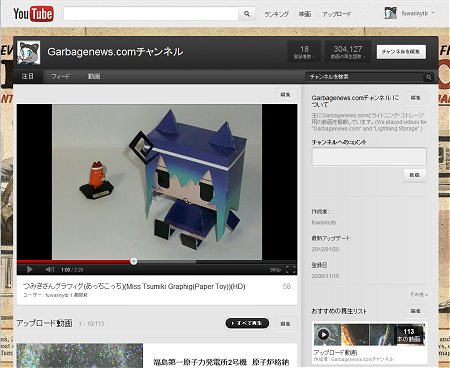
Task: Expand the その他 dropdown
Action: pos(419,294)
